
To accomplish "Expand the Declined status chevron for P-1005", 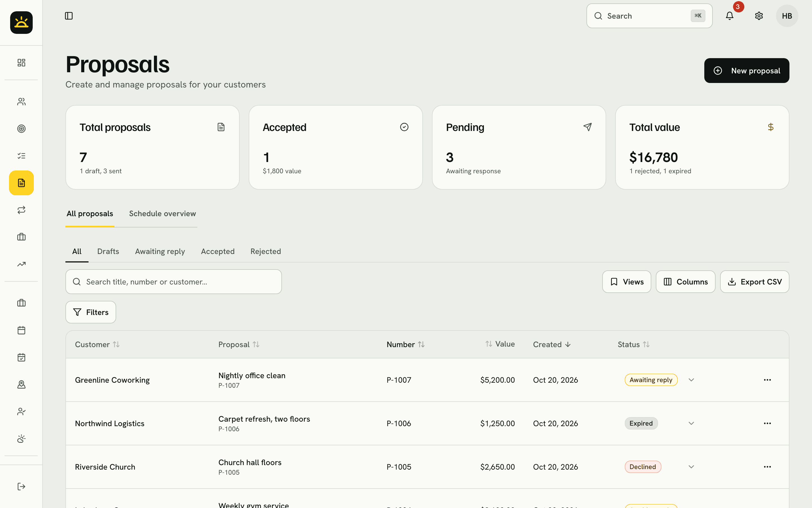I will point(691,467).
